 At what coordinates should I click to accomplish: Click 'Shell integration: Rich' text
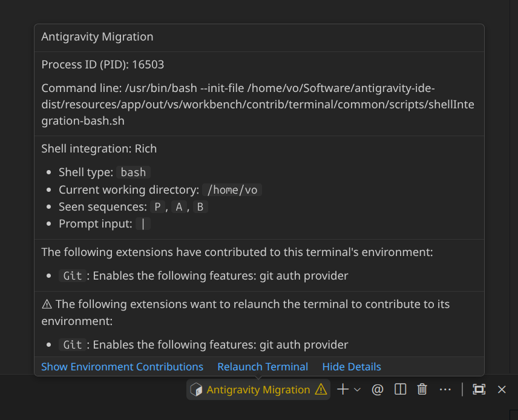tap(99, 149)
